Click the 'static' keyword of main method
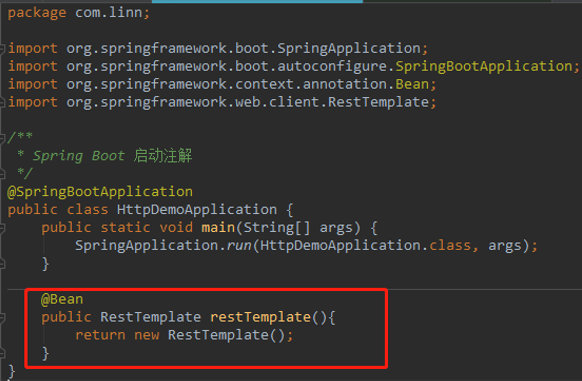582x381 pixels. (x=125, y=228)
